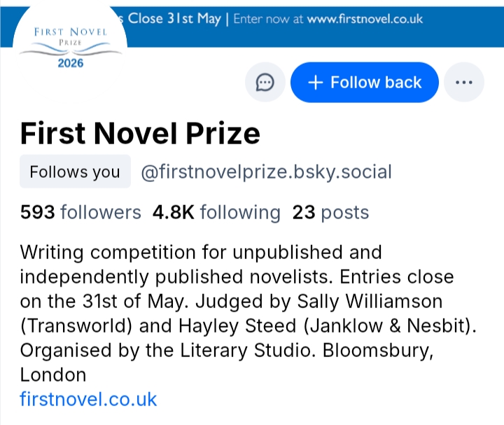Click the Follows you badge
The width and height of the screenshot is (504, 425).
point(75,172)
